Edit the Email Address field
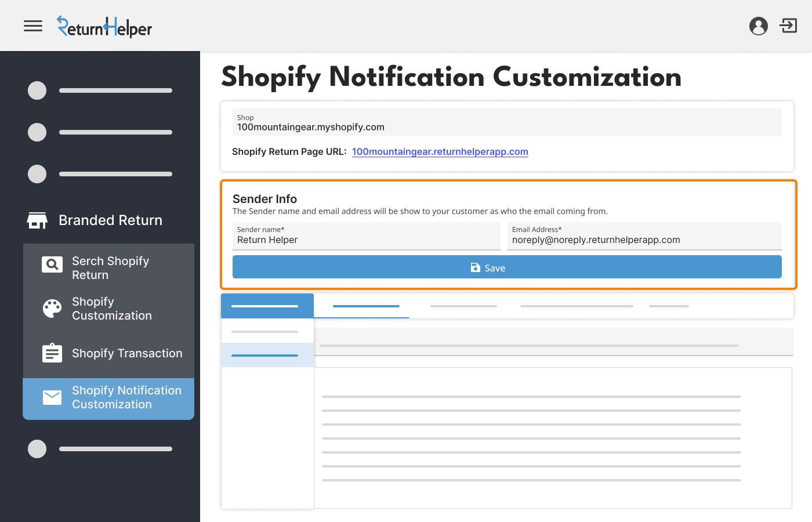The width and height of the screenshot is (812, 522). (644, 236)
